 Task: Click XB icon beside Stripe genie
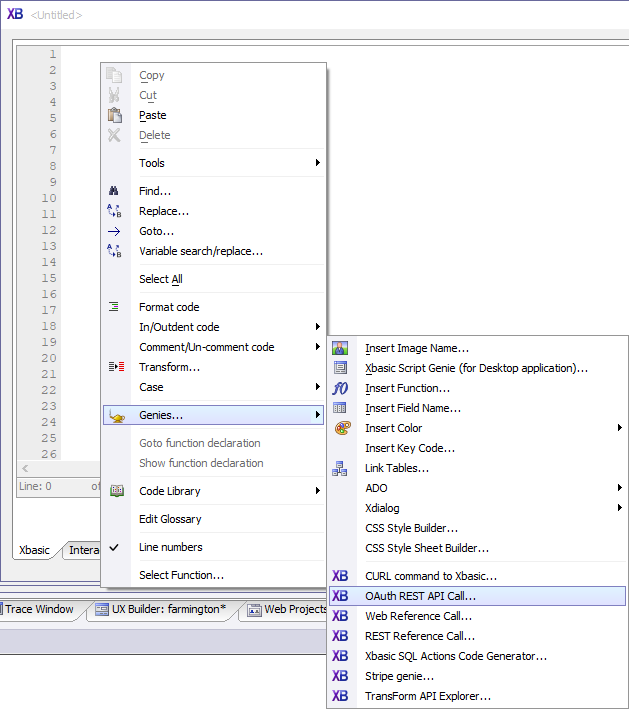[340, 676]
